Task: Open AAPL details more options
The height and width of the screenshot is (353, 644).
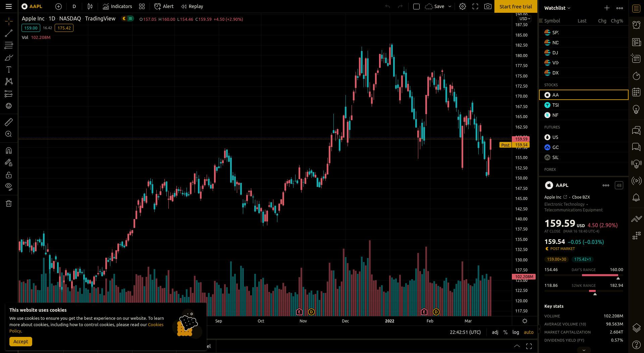Action: coord(606,185)
